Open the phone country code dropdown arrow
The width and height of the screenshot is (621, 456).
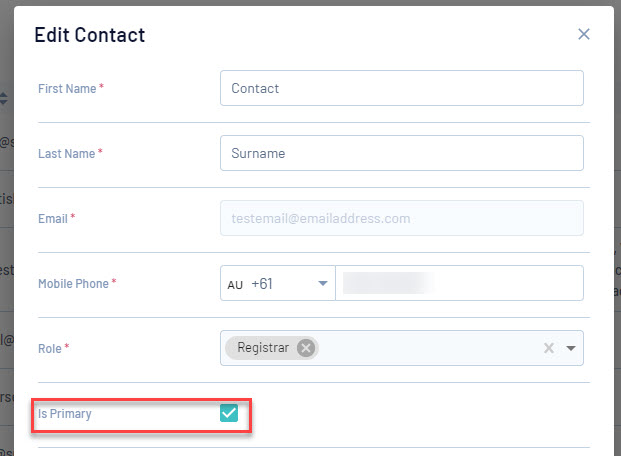323,283
